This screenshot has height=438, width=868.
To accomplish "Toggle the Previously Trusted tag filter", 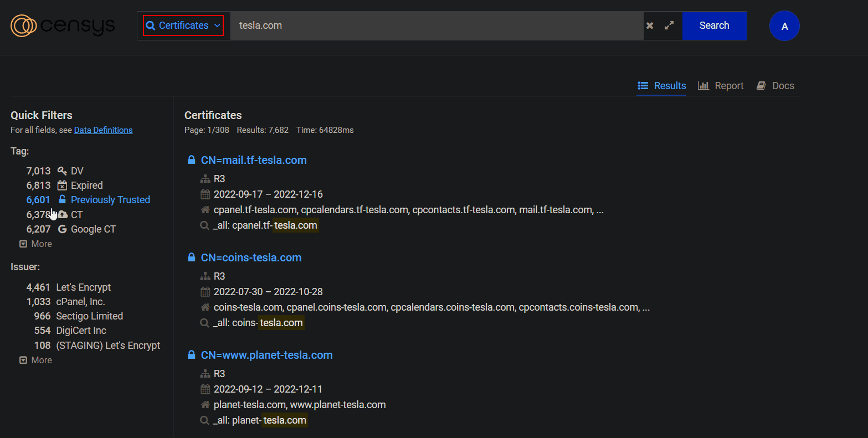I will click(x=110, y=199).
